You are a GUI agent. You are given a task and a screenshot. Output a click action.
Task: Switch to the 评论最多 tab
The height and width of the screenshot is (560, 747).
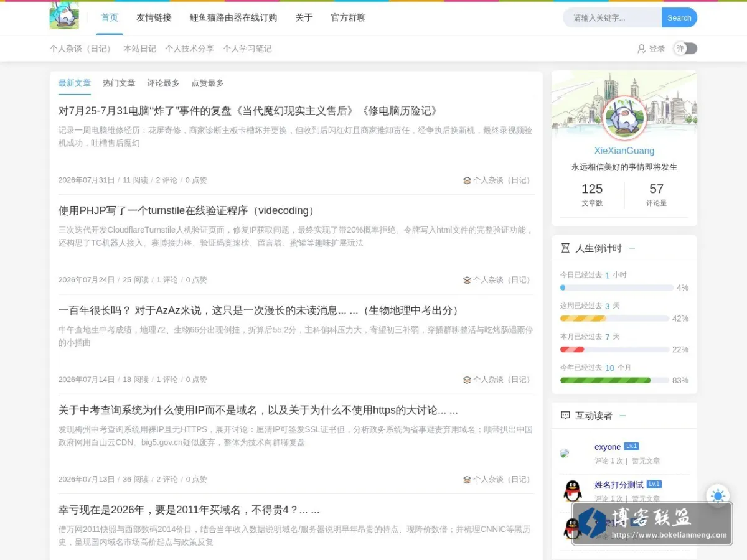pyautogui.click(x=163, y=83)
